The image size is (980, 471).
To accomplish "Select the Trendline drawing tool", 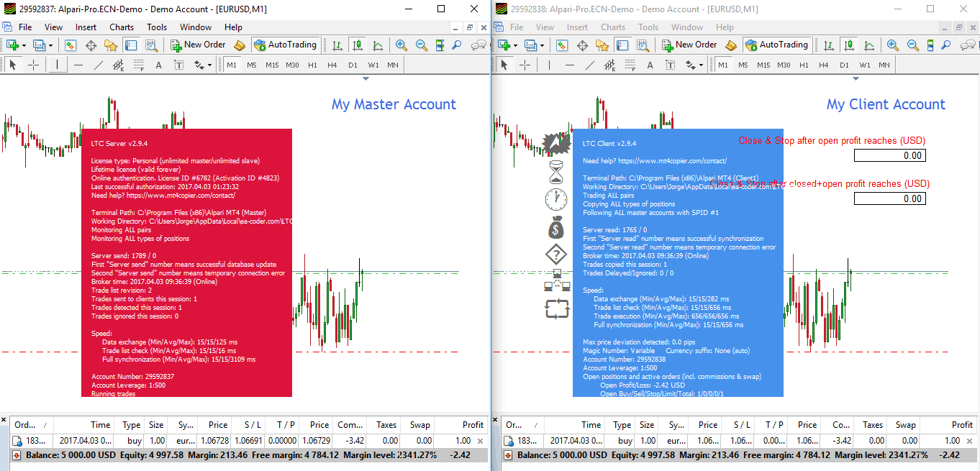I will 99,64.
